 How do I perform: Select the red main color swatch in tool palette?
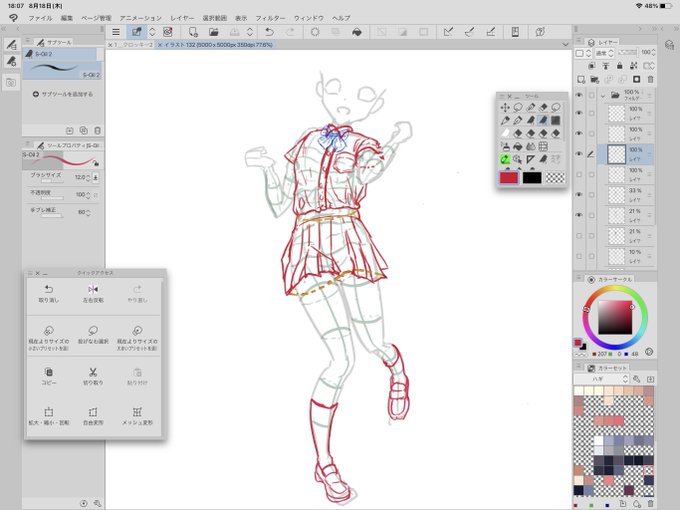click(x=509, y=177)
